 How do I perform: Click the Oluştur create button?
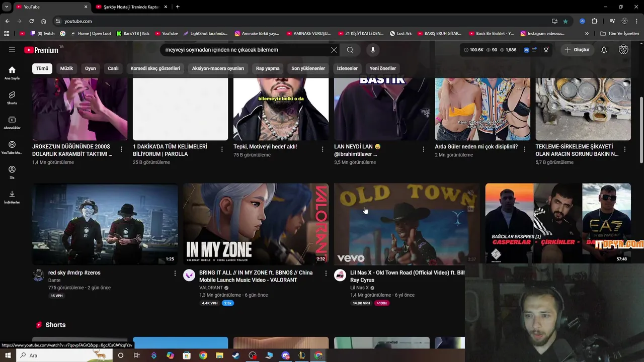(x=577, y=50)
